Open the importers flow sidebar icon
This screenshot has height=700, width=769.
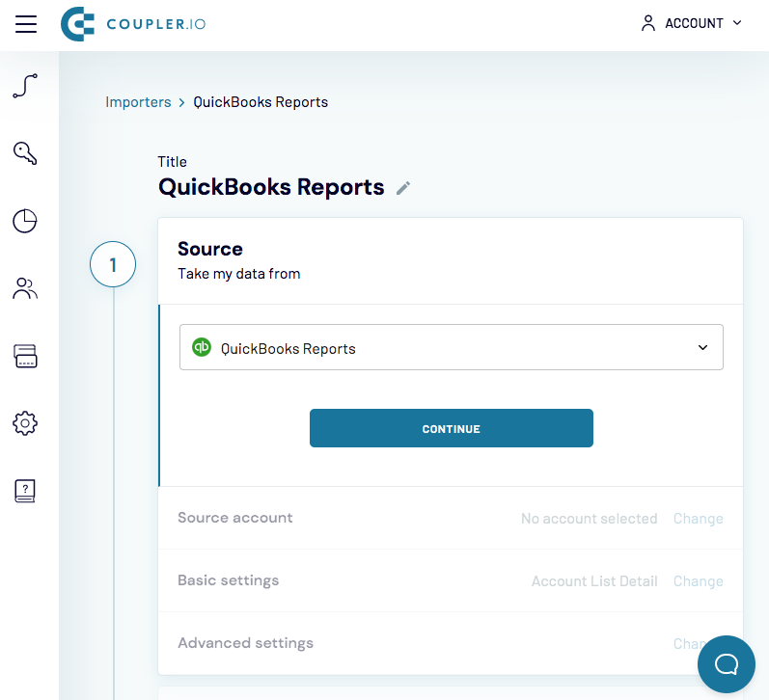(x=25, y=86)
